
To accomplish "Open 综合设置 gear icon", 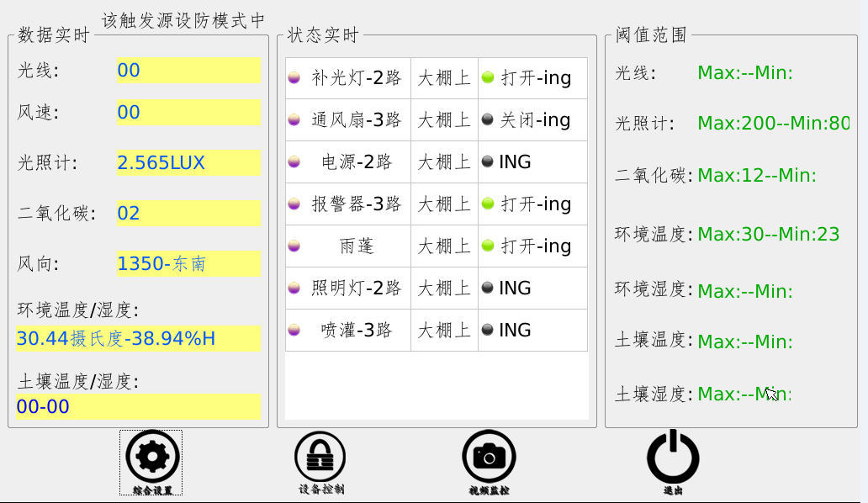I will pos(151,458).
